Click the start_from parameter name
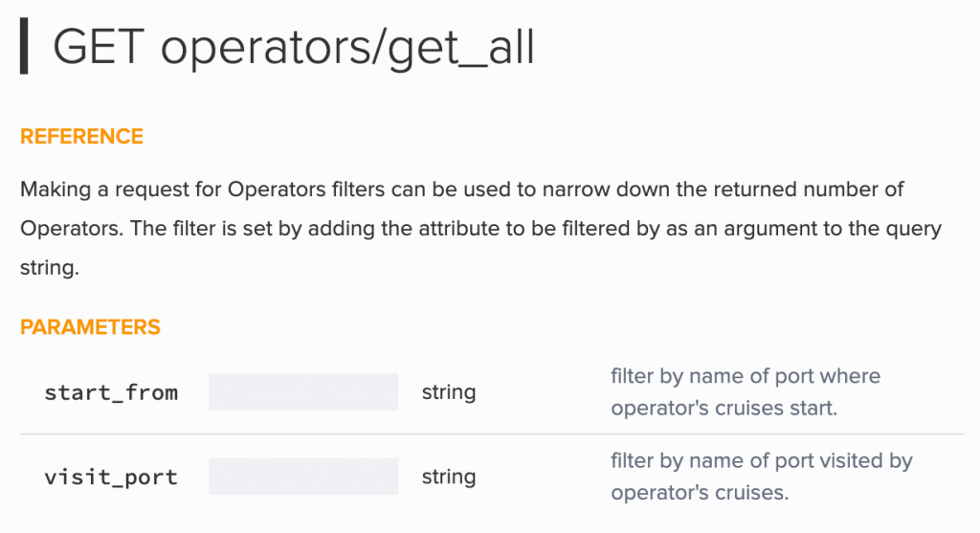The image size is (980, 533). tap(111, 392)
